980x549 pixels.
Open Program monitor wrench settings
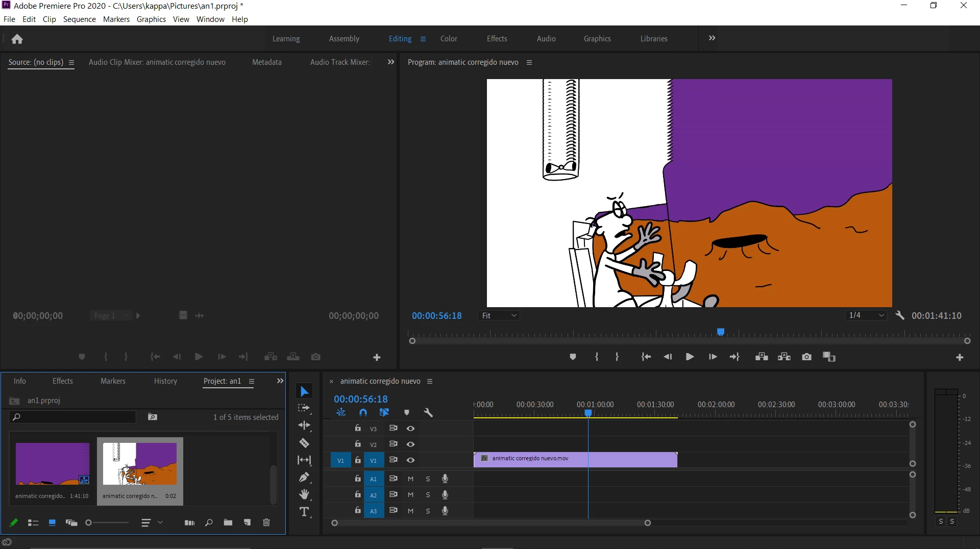click(x=900, y=315)
